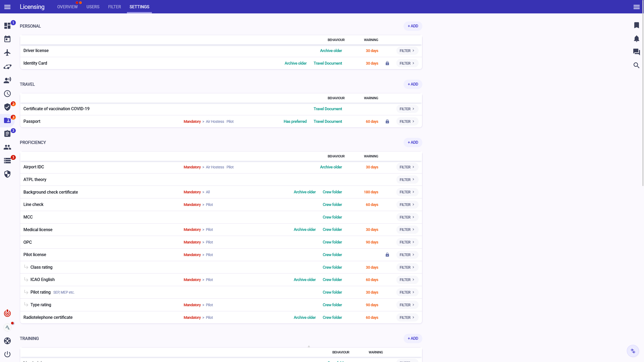Expand FILTER for Driver license
Screen dimensions: 644x362
[x=407, y=51]
